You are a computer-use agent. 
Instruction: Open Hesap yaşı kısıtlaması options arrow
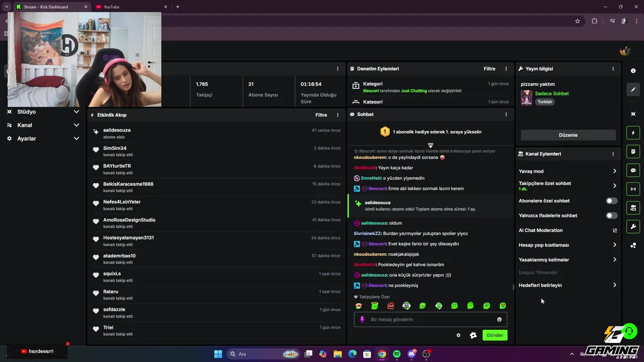coord(614,245)
